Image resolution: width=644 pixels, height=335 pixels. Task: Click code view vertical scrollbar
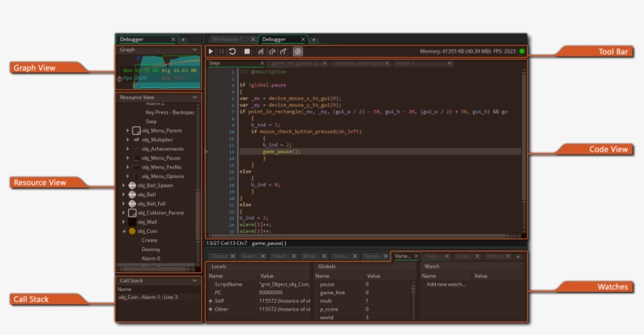[x=524, y=151]
